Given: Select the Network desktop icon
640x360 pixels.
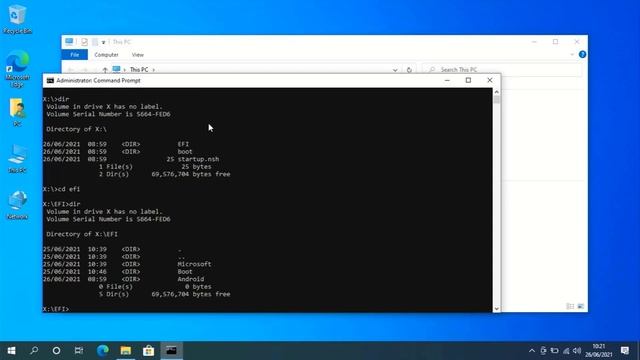Looking at the screenshot, I should (17, 205).
